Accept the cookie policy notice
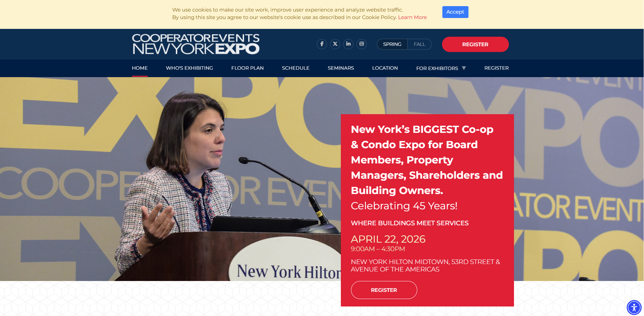This screenshot has height=316, width=644. pyautogui.click(x=455, y=12)
